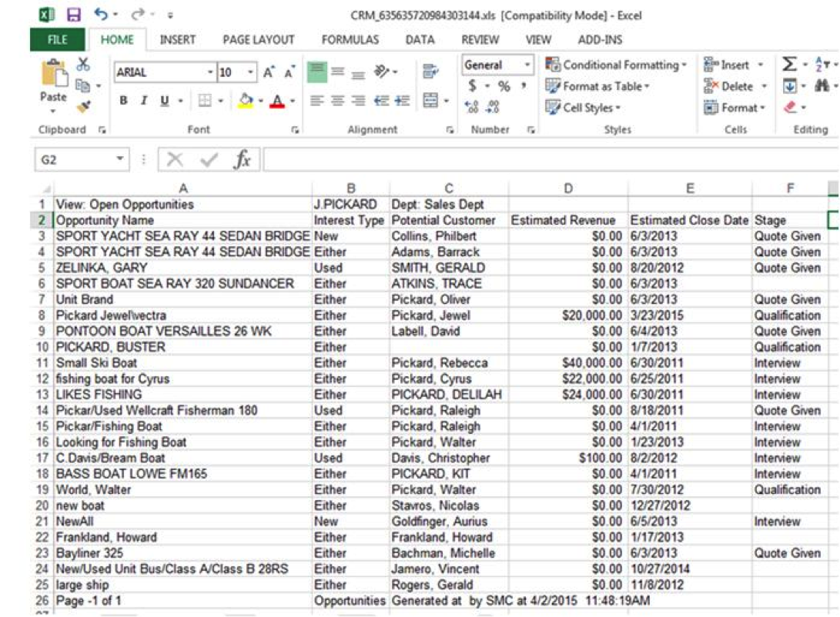
Task: Open the FILE tab
Action: (x=57, y=39)
